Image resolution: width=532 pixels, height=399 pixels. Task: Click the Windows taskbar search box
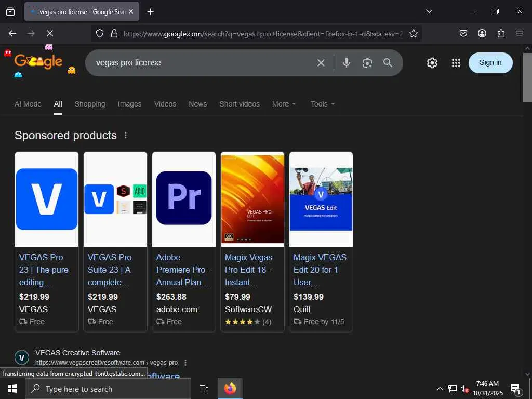click(x=108, y=389)
